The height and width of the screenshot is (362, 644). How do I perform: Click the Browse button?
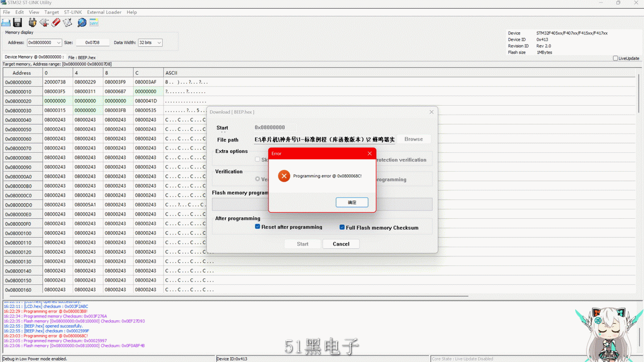(414, 139)
